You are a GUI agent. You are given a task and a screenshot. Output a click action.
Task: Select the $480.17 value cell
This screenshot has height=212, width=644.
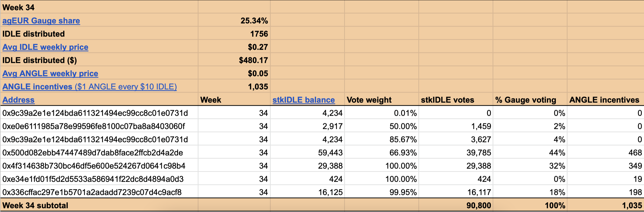coord(234,60)
